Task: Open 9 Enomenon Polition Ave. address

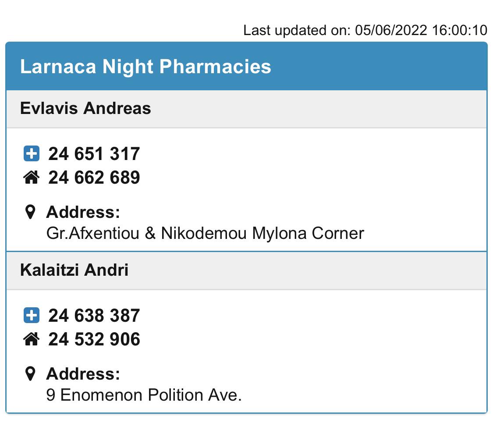Action: pos(144,395)
